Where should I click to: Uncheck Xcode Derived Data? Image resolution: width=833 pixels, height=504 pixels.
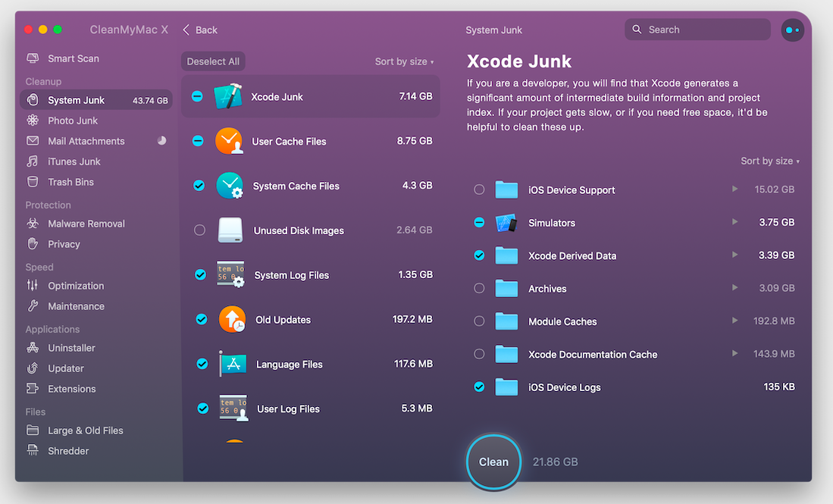click(479, 255)
